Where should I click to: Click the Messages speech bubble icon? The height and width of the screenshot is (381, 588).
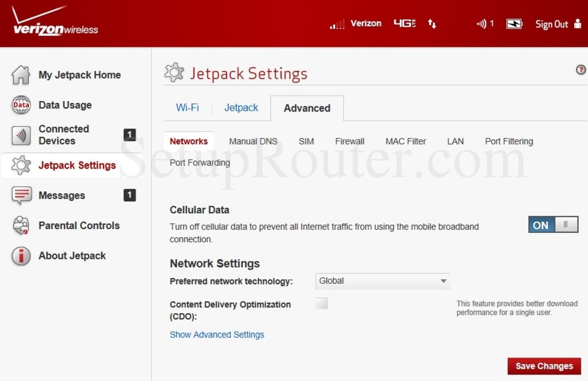pyautogui.click(x=20, y=195)
